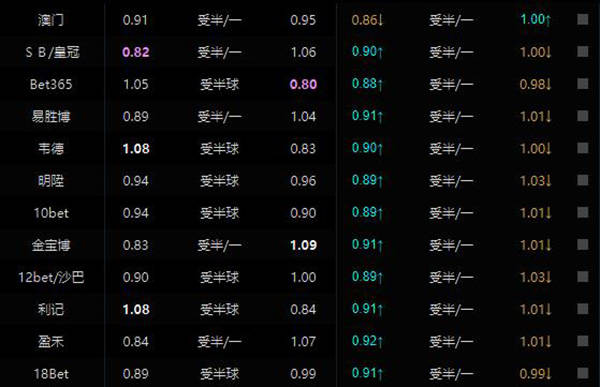Select the 易胜博 company name
The image size is (600, 387).
coord(51,116)
